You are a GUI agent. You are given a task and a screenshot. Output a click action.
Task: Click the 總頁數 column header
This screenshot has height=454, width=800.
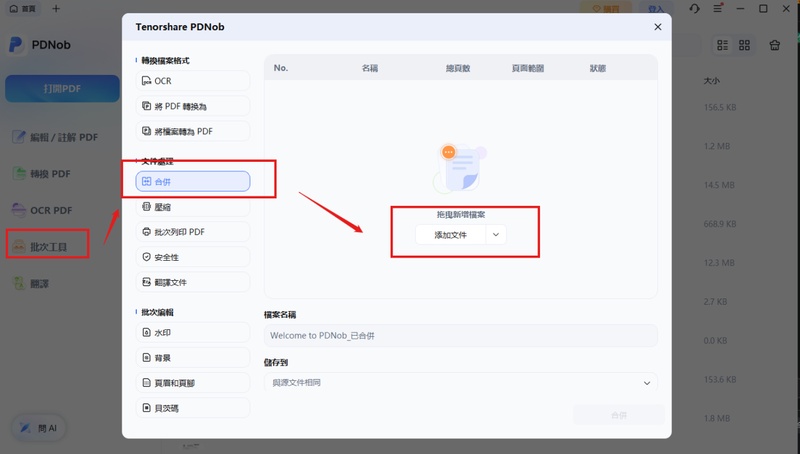point(458,68)
